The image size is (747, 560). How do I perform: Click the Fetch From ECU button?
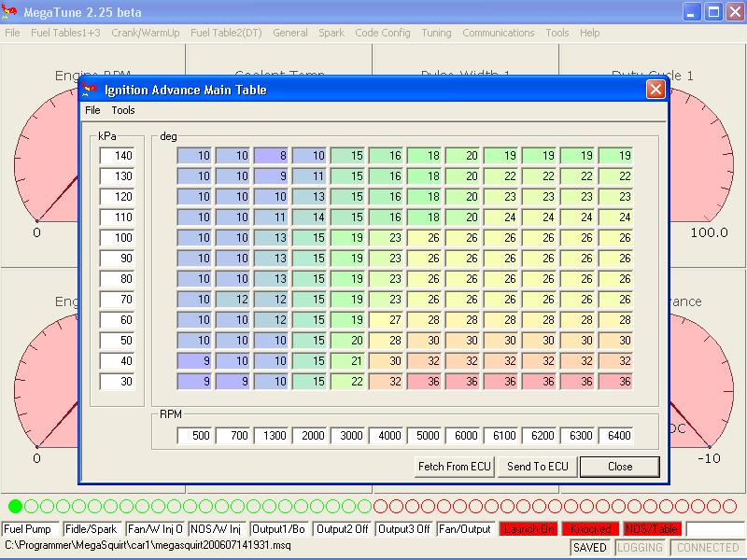[455, 467]
